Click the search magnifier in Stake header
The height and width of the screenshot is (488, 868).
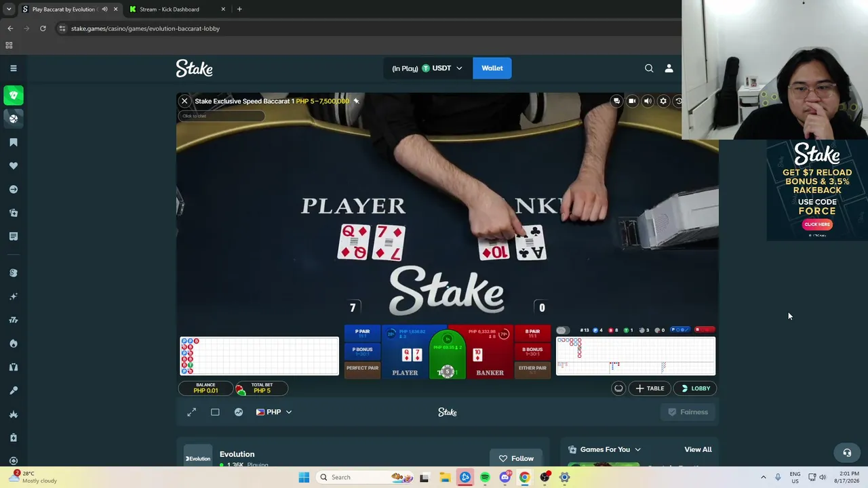click(x=649, y=68)
